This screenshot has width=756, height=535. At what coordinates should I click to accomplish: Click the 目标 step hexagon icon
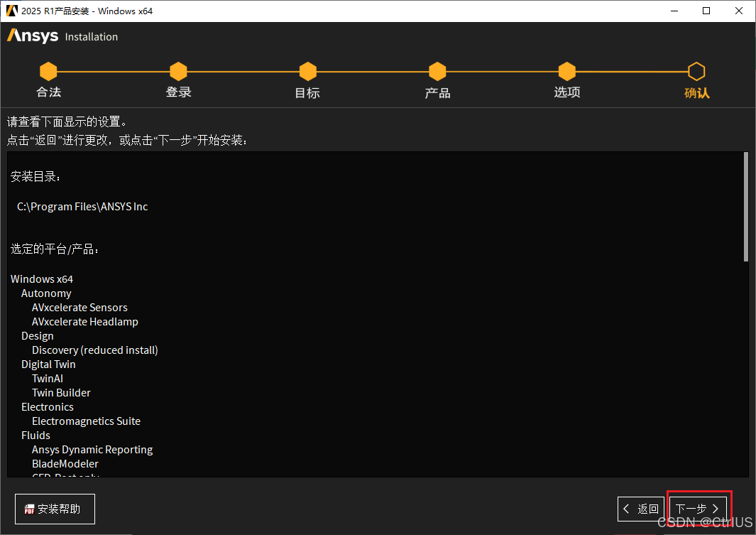coord(307,71)
